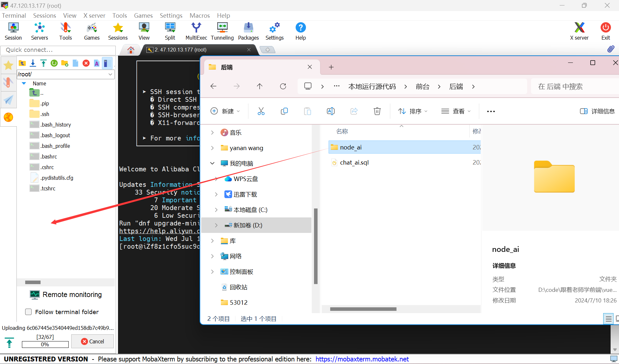Create a new remote folder in SFTP
Screen dimensions: 619x364
(x=65, y=63)
